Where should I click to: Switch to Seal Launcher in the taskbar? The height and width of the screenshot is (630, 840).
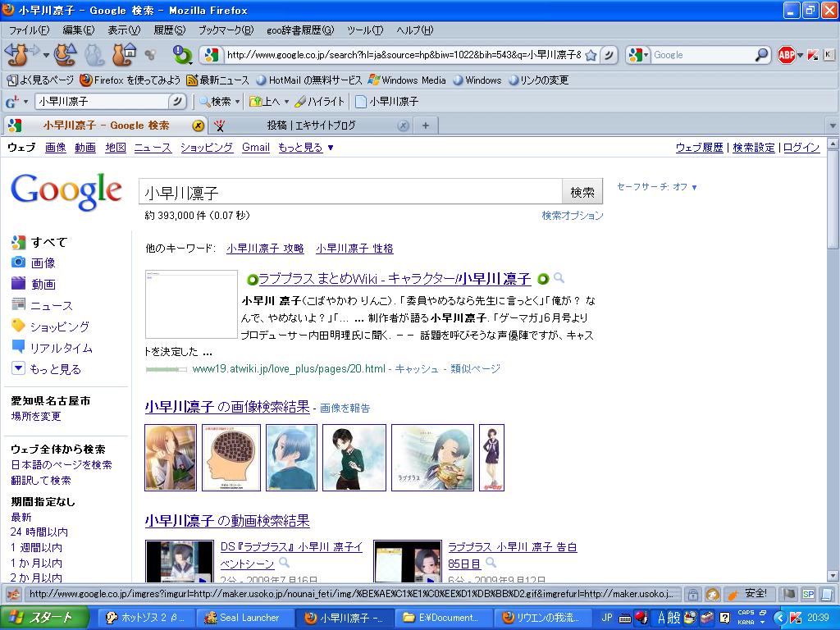244,618
